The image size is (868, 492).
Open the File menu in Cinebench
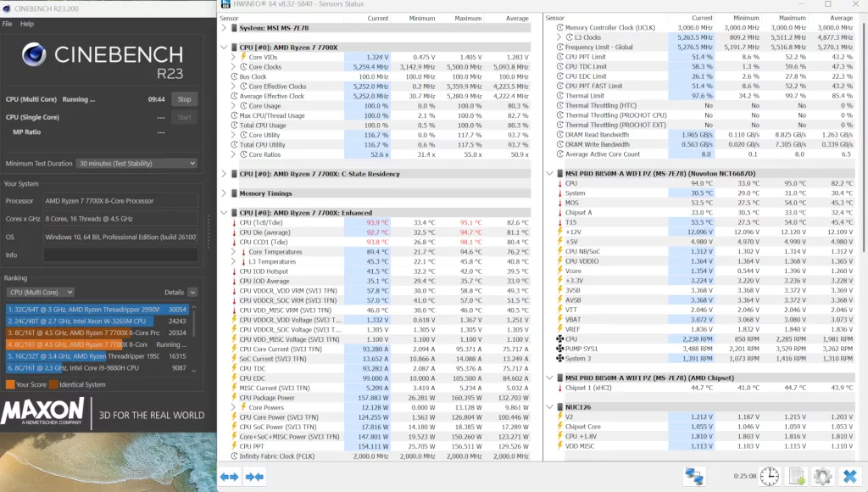coord(8,22)
